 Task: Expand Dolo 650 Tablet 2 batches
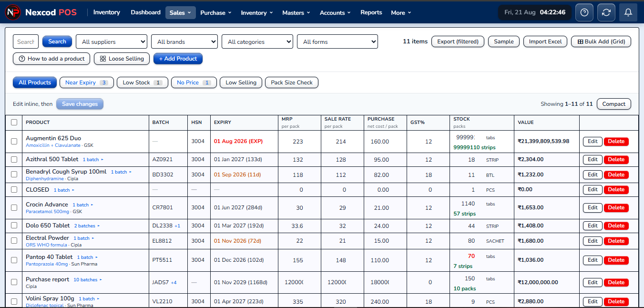pos(87,226)
